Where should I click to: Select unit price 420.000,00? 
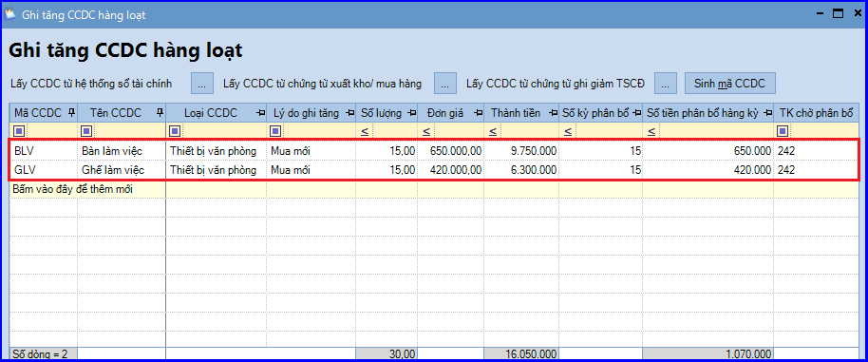pyautogui.click(x=450, y=170)
